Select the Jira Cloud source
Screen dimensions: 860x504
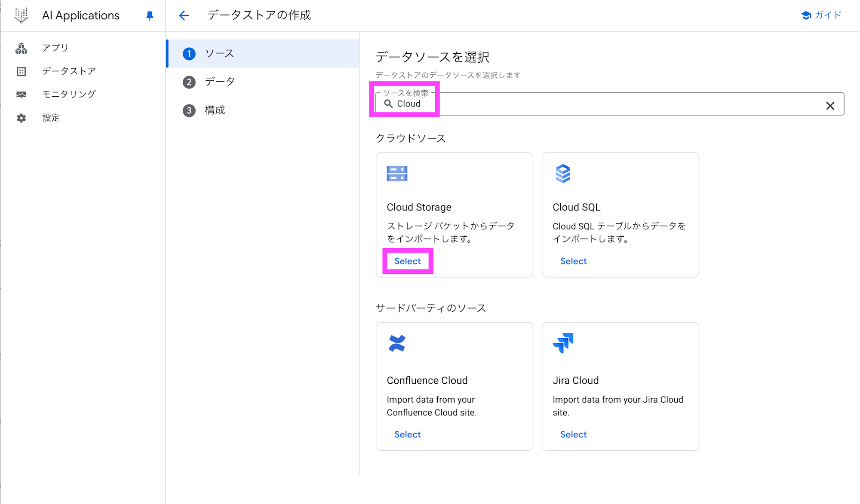coord(574,434)
